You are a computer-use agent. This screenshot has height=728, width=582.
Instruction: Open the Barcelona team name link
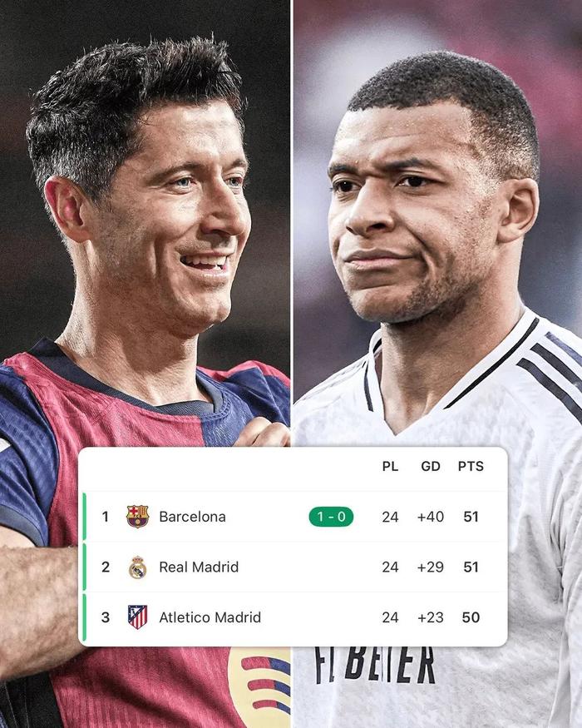192,517
